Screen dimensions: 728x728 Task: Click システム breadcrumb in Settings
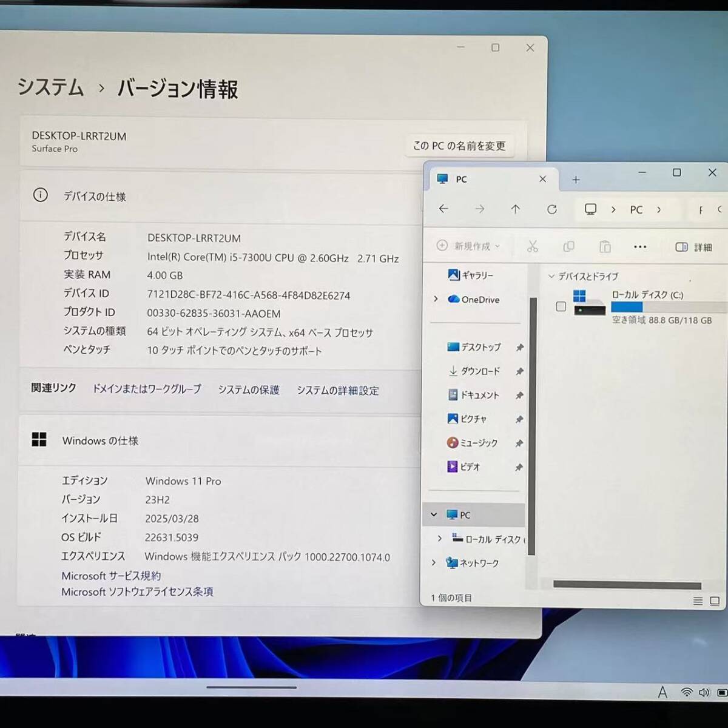pos(50,87)
